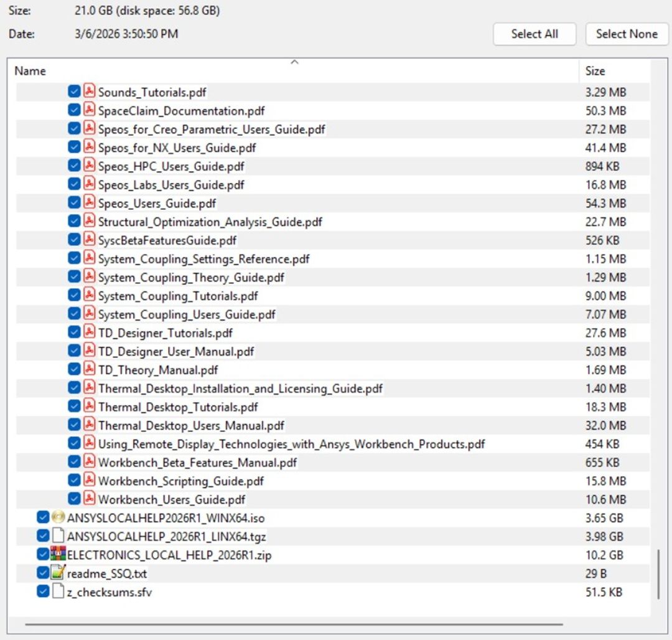The width and height of the screenshot is (672, 640).
Task: Select file name z_checksums.sfv
Action: coord(110,592)
